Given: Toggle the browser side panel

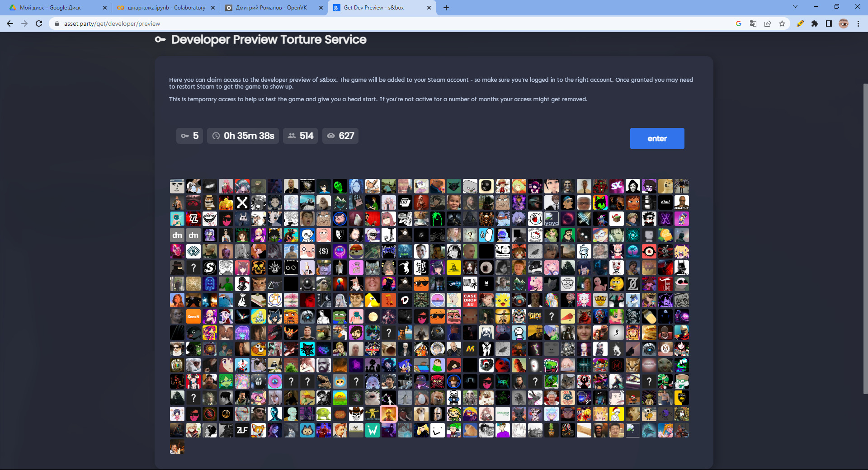Looking at the screenshot, I should 829,23.
